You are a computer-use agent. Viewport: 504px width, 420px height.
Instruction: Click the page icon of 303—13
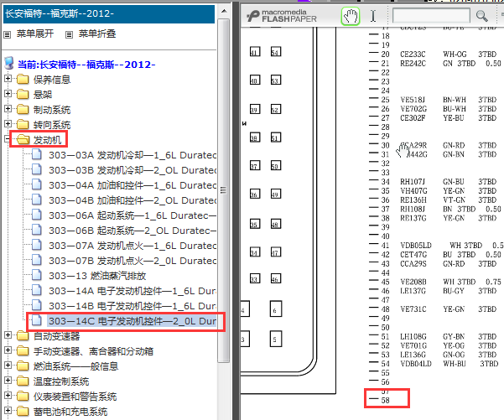click(37, 275)
